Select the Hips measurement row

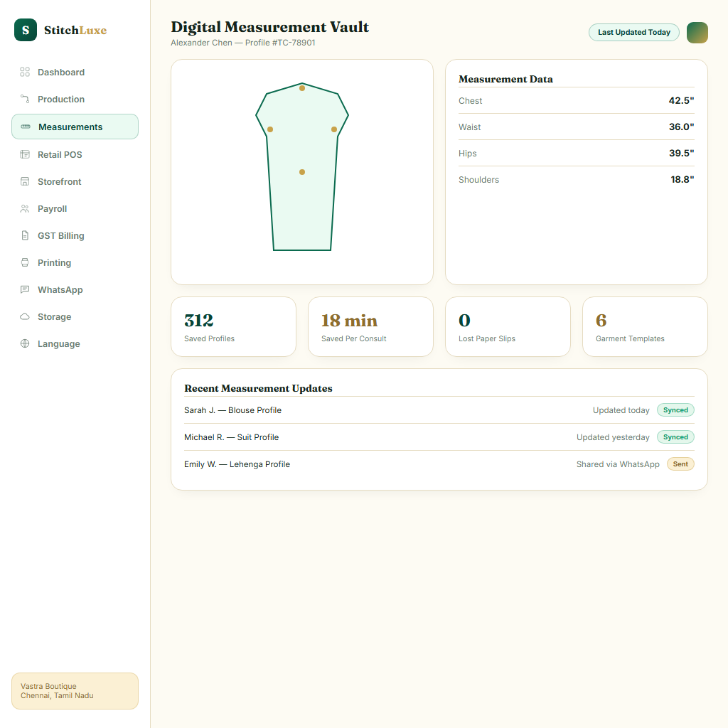tap(576, 154)
